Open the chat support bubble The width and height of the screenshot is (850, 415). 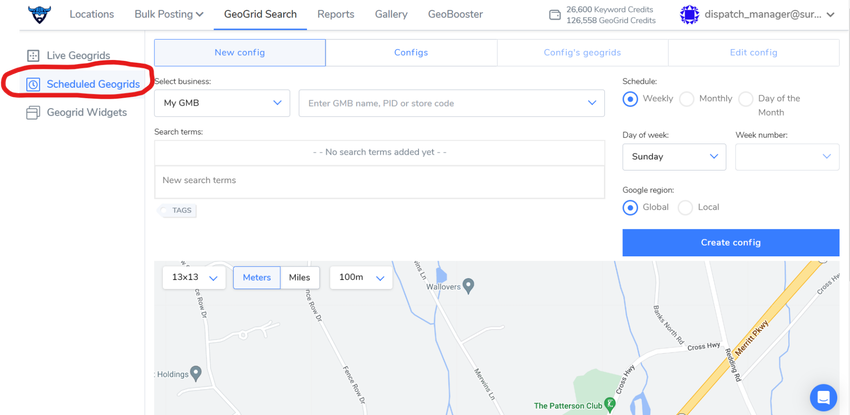tap(823, 397)
